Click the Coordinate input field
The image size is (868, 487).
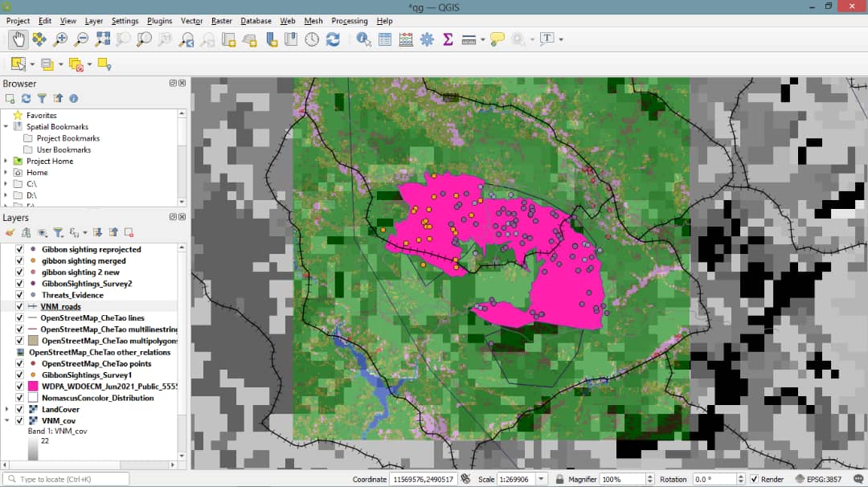(x=423, y=479)
